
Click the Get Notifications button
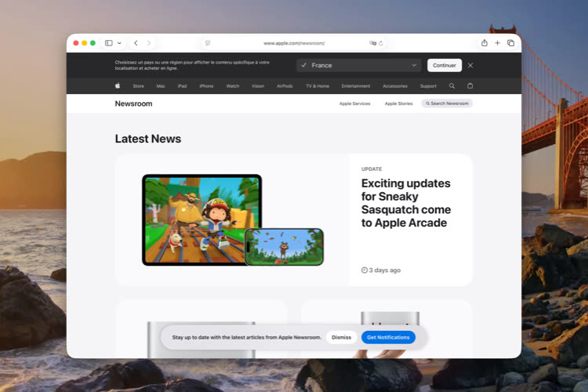[x=388, y=337]
